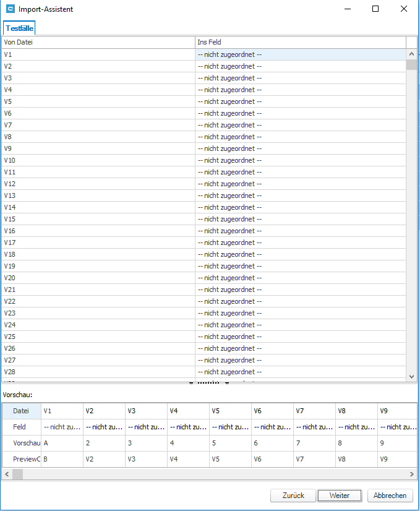Open field assignment dropdown for V12 row
The height and width of the screenshot is (511, 420).
pos(300,184)
